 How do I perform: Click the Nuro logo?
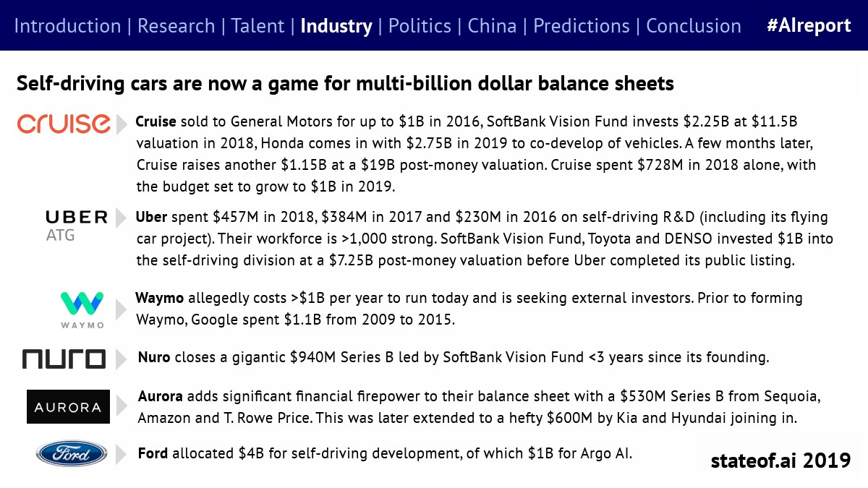(x=64, y=359)
